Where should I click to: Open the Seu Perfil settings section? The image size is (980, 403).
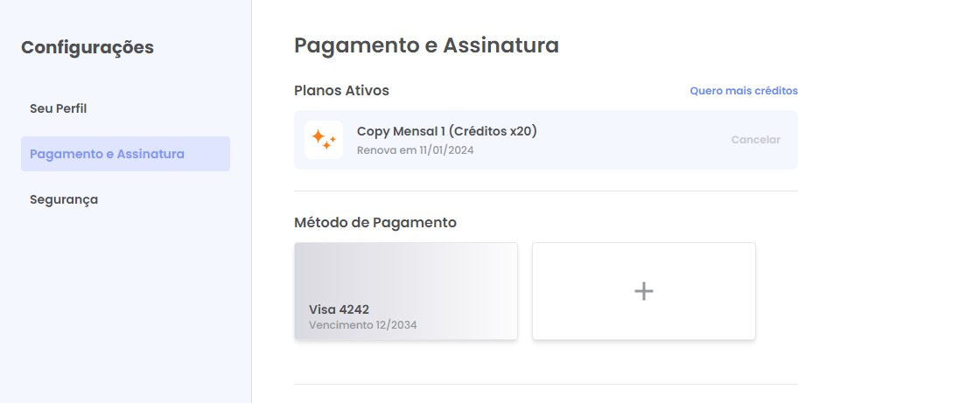pyautogui.click(x=58, y=108)
